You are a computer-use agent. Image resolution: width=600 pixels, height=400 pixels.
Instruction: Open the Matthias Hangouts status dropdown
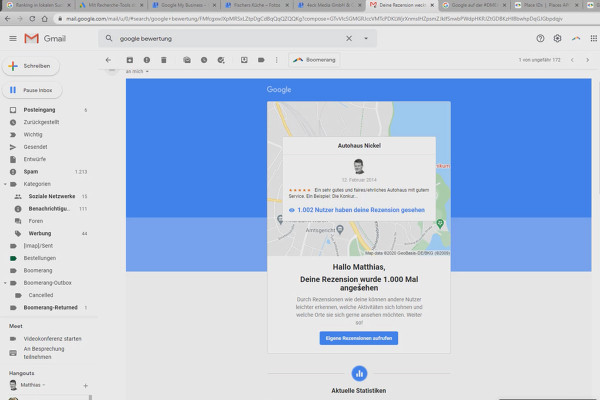pos(33,385)
